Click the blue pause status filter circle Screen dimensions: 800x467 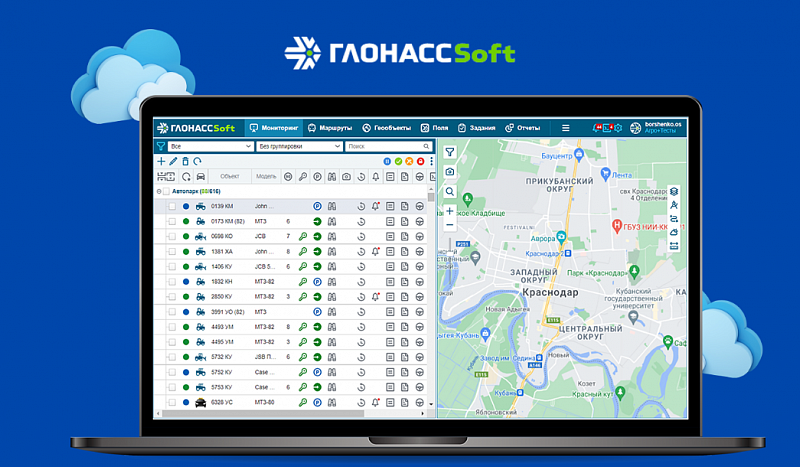(387, 161)
